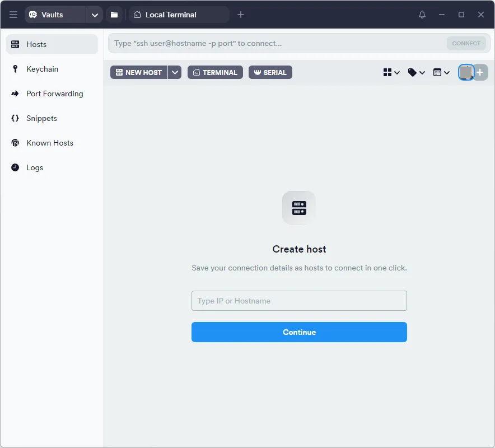Viewport: 495px width, 448px height.
Task: Click the NEW HOST button
Action: coord(139,72)
